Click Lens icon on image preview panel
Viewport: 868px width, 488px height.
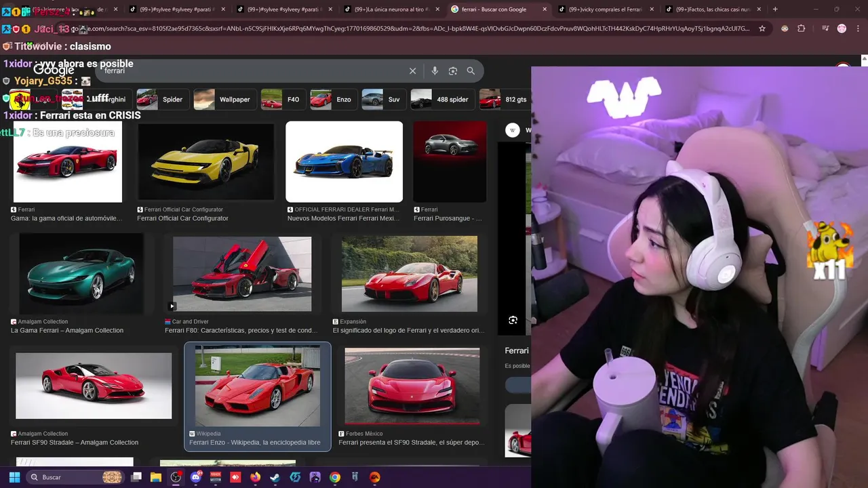pyautogui.click(x=513, y=320)
